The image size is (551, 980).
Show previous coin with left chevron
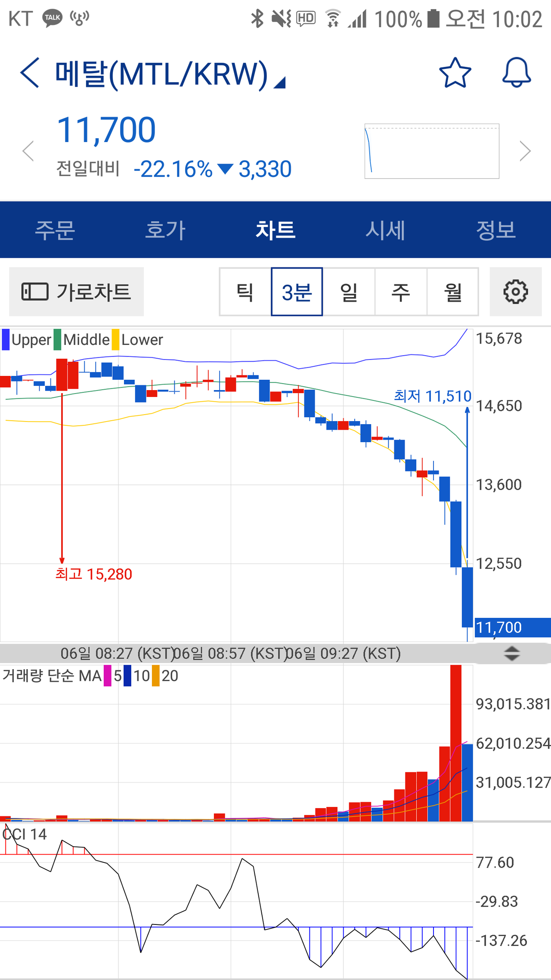(x=28, y=151)
